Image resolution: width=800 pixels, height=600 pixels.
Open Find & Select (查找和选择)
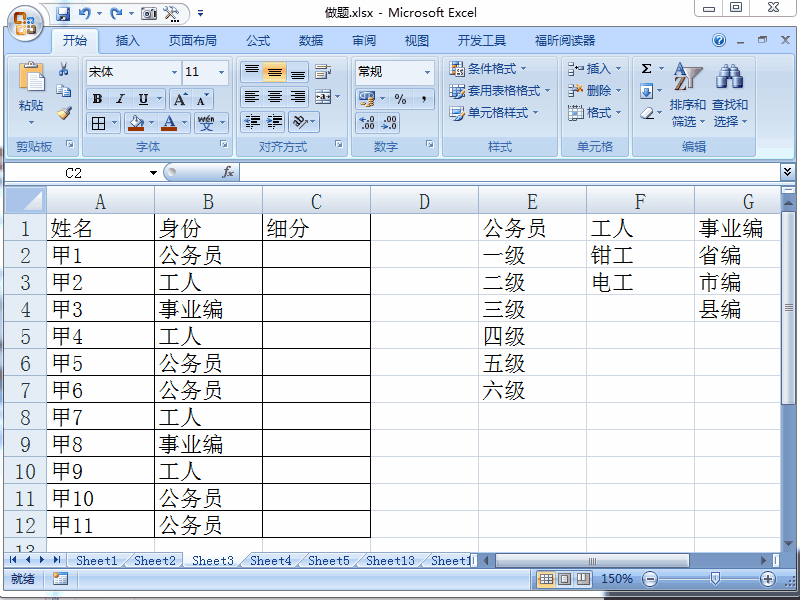[x=730, y=95]
